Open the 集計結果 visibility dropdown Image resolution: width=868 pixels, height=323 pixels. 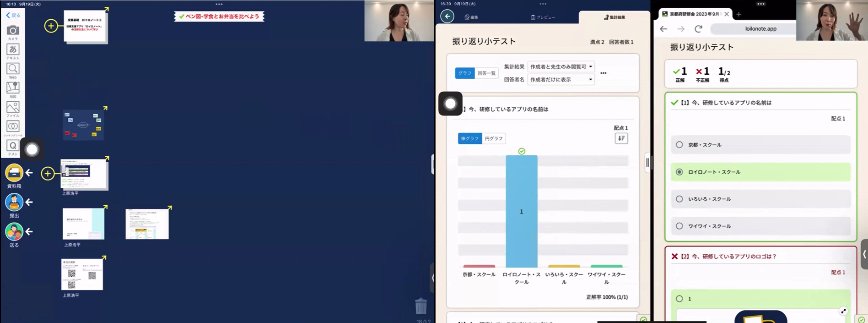[561, 66]
